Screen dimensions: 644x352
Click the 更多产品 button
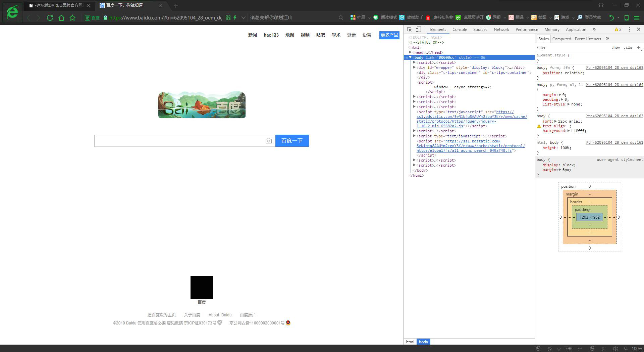389,35
